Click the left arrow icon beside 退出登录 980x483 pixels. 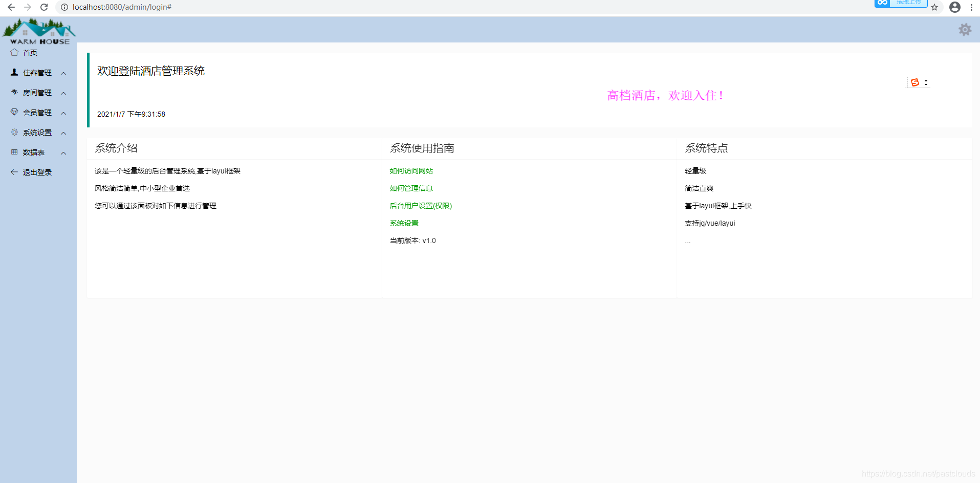[x=14, y=172]
